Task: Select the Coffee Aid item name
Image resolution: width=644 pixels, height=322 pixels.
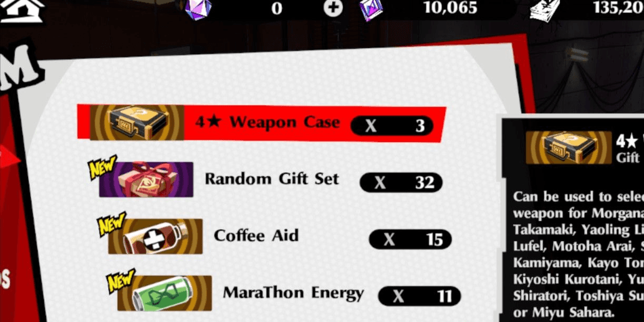Action: click(x=256, y=235)
